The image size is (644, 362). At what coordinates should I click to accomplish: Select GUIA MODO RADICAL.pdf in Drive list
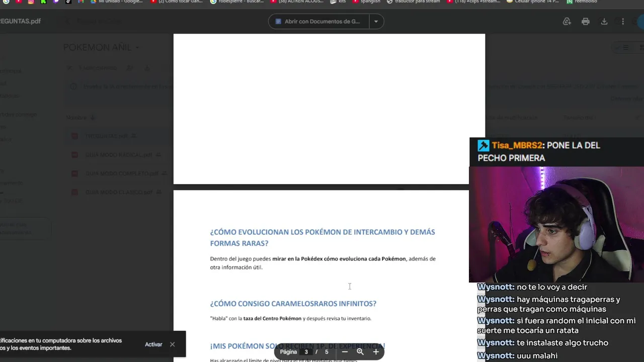point(118,155)
